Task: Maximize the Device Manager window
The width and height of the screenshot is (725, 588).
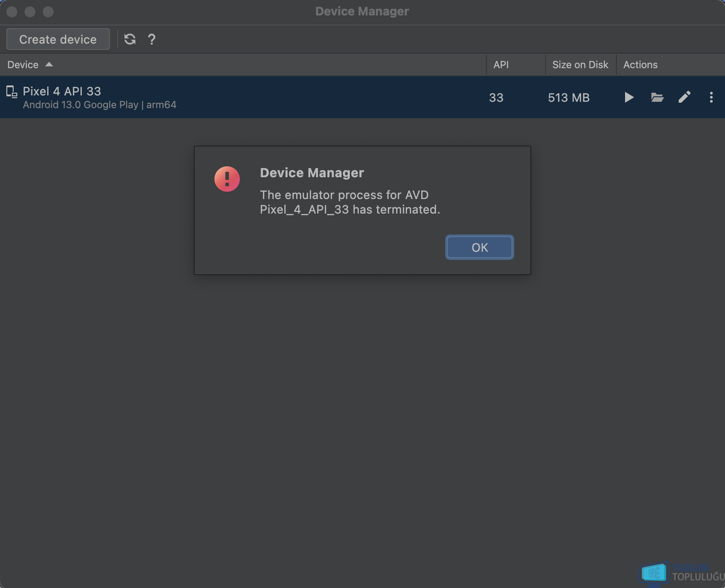Action: pyautogui.click(x=48, y=12)
